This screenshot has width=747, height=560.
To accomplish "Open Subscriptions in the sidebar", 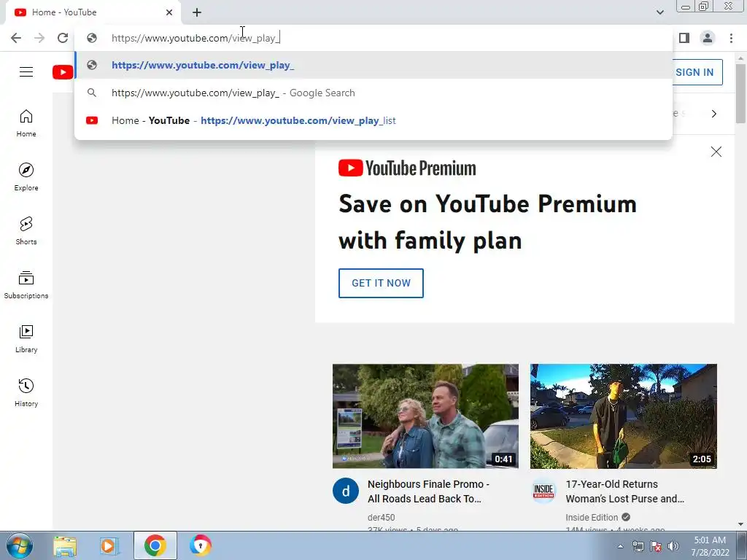I will [26, 285].
